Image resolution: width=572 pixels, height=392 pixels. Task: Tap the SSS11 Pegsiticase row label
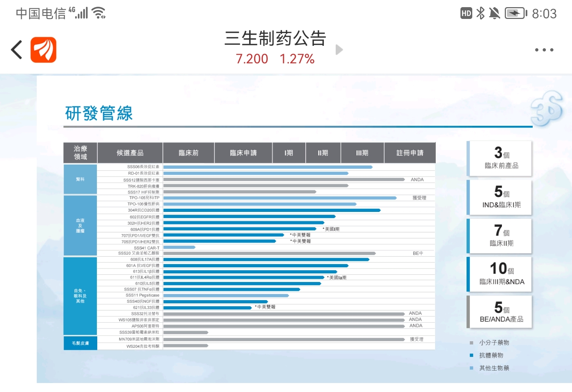point(142,295)
